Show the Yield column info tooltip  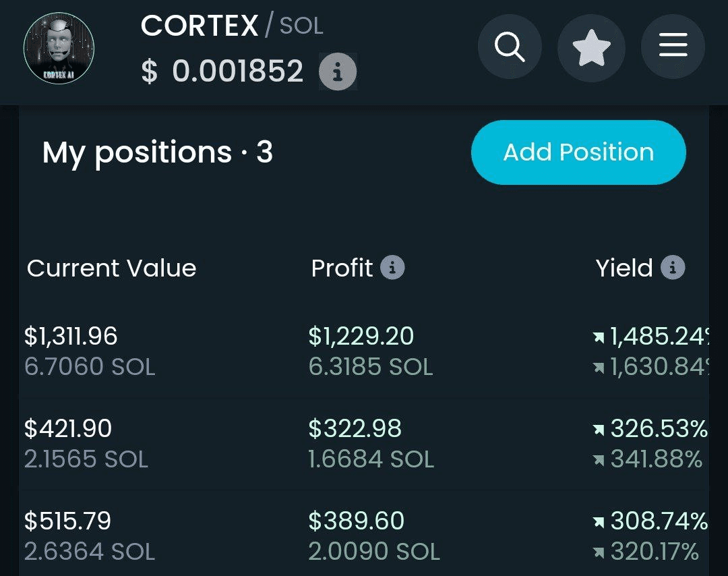(x=673, y=268)
